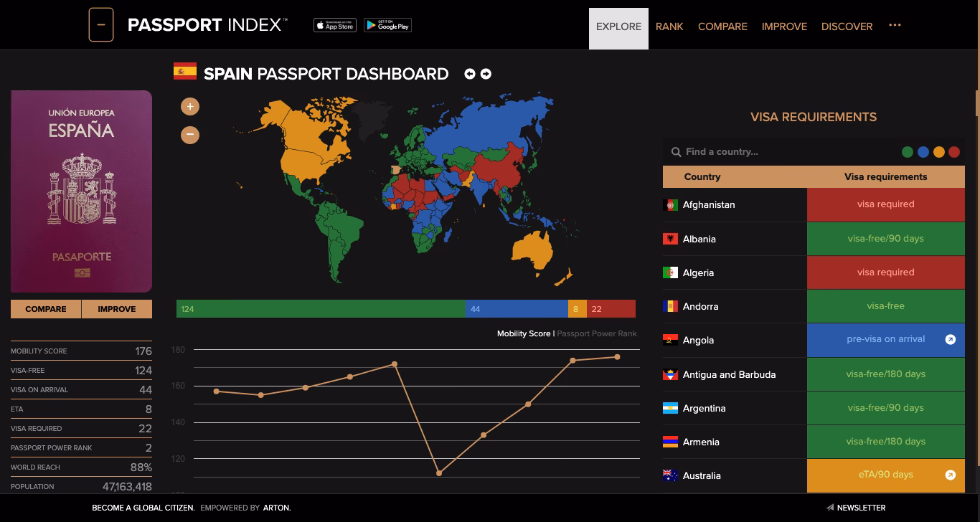Click the IMPROVE button under passport
980x522 pixels.
click(117, 309)
